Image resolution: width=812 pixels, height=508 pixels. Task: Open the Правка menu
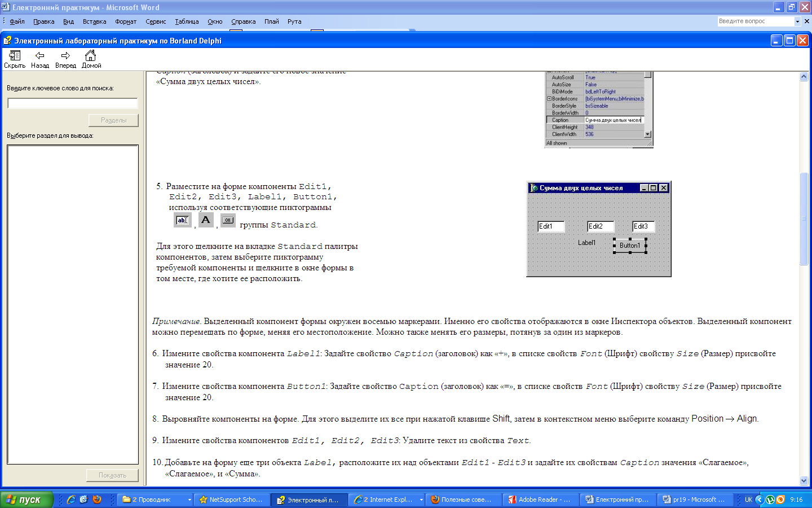[43, 21]
